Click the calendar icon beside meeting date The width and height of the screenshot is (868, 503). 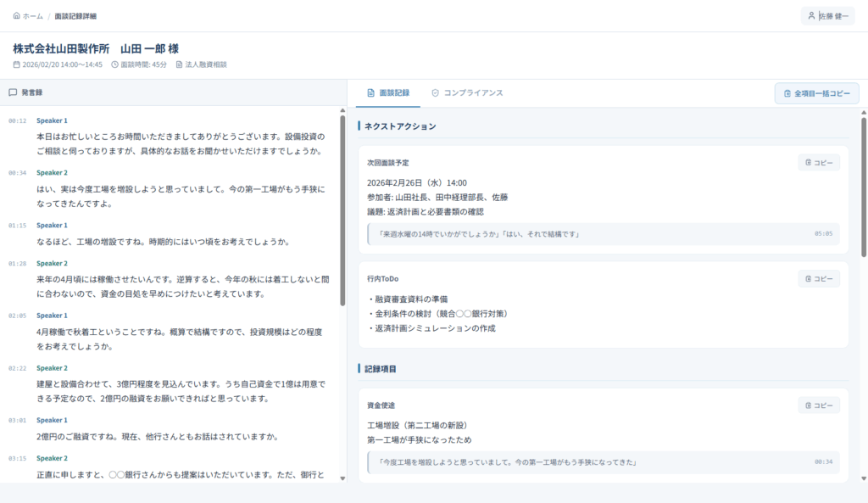click(17, 64)
